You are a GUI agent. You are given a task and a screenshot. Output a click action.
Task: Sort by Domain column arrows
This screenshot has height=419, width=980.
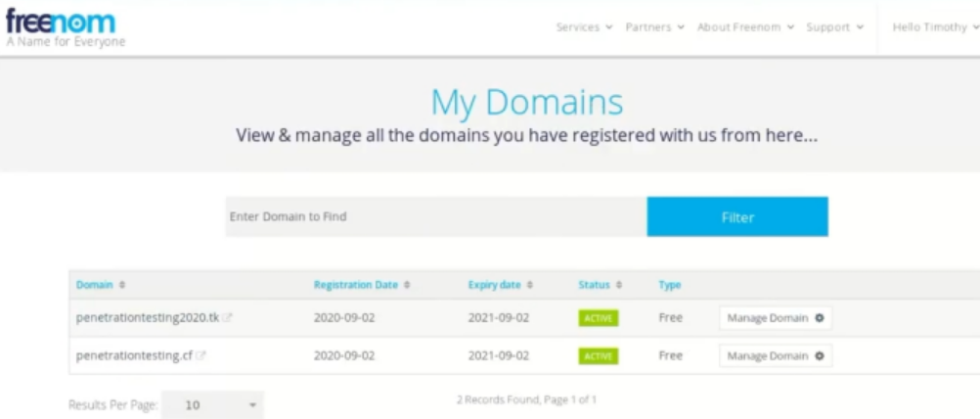click(122, 285)
